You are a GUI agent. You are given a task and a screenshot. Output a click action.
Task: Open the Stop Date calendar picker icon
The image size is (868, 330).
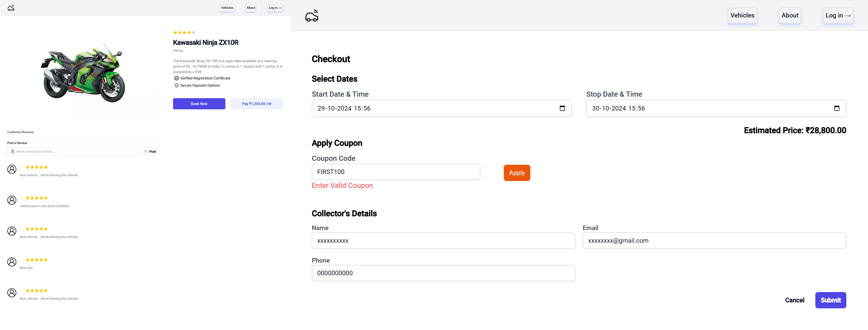click(x=837, y=108)
